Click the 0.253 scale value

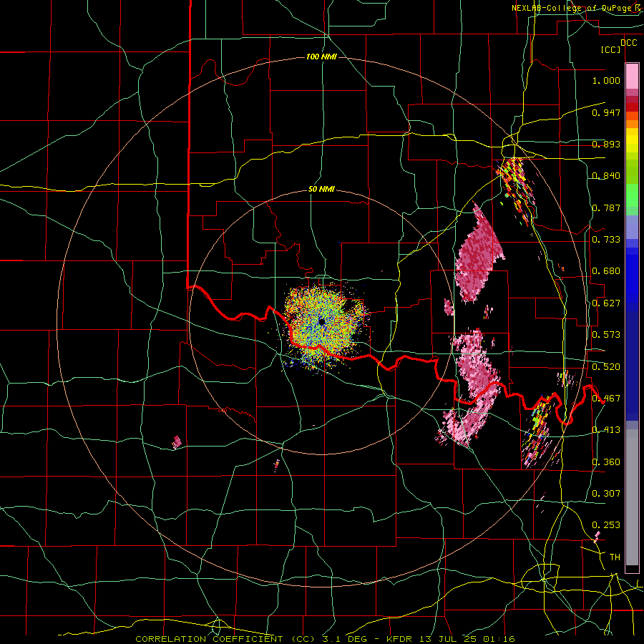tap(606, 525)
